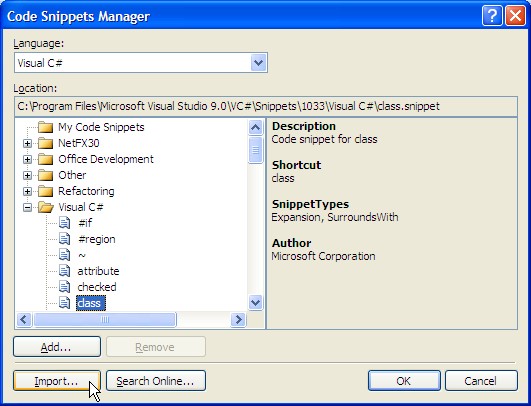This screenshot has height=406, width=531.
Task: Open the Language dropdown list
Action: tap(258, 63)
